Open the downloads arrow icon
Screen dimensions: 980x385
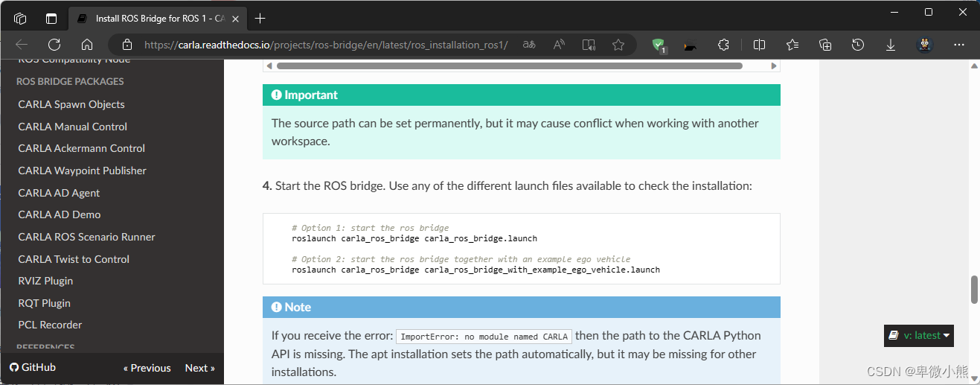point(890,45)
